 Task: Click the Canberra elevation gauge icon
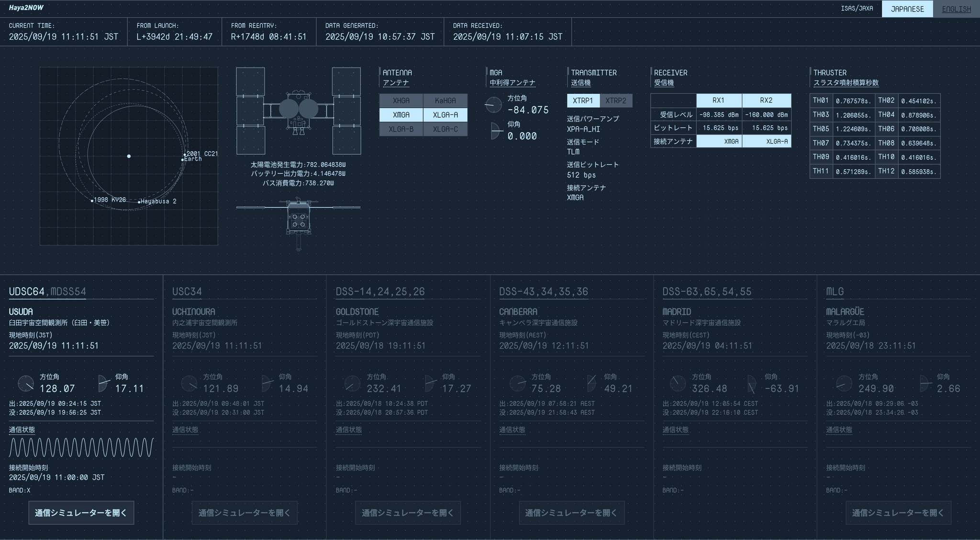(592, 383)
